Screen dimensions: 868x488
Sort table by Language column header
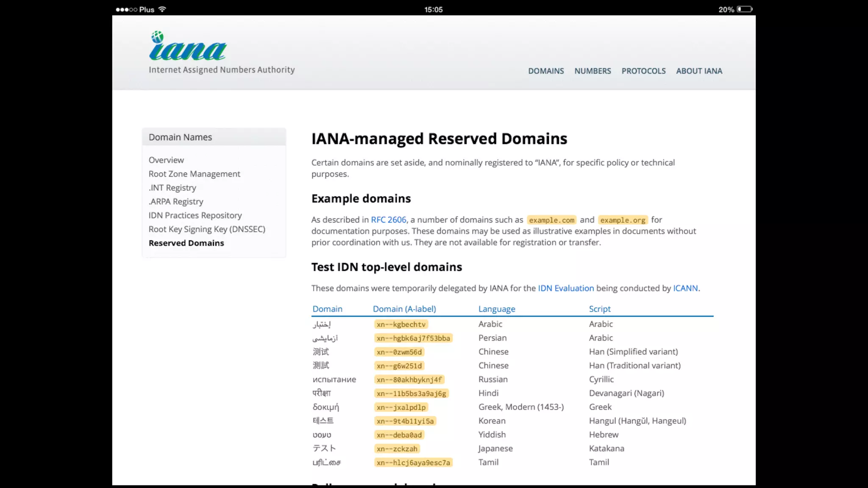[x=497, y=309]
